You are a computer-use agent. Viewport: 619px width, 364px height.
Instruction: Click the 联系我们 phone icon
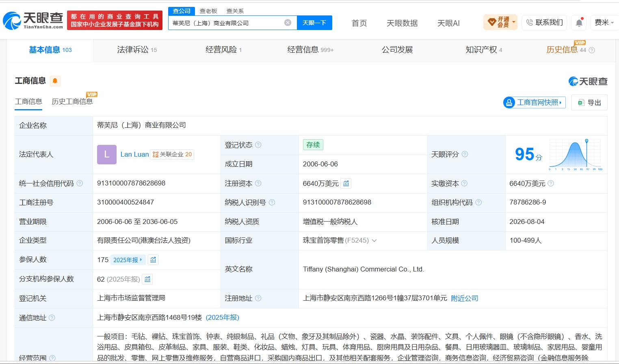click(530, 22)
